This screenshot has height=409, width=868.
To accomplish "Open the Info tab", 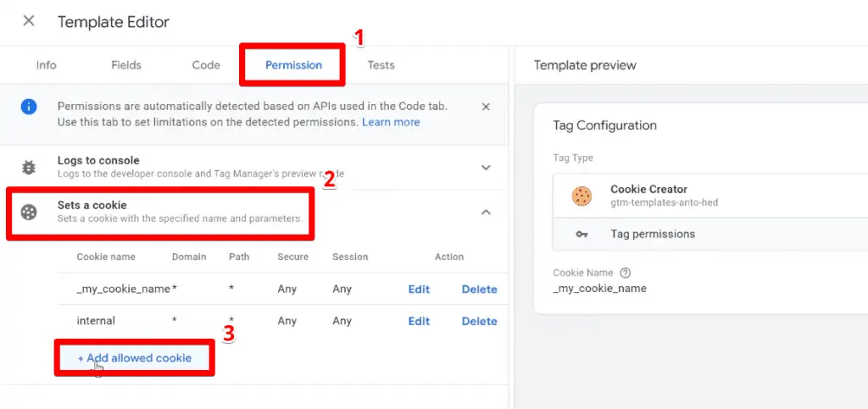I will [46, 65].
